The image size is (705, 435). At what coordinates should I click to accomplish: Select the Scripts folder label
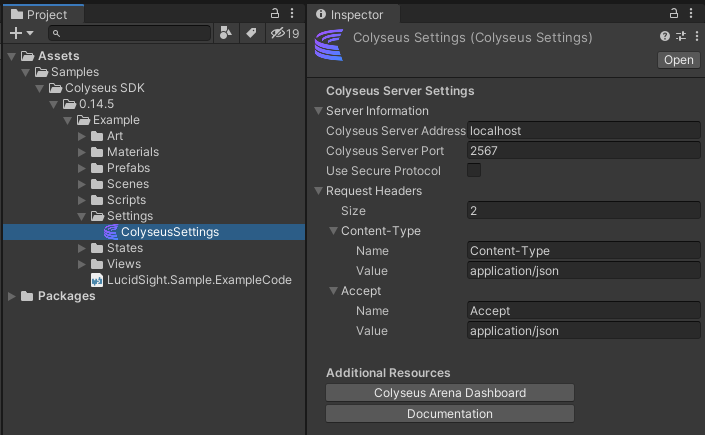(126, 200)
